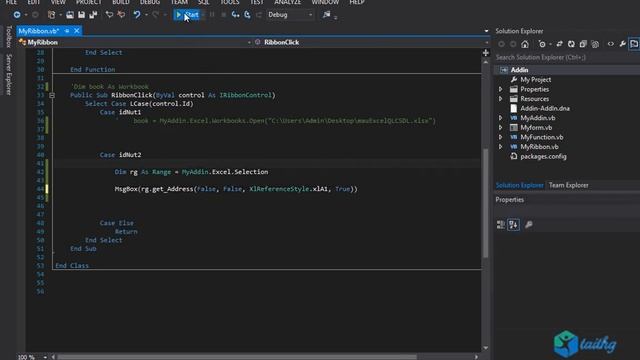Click the Undo arrow icon
Image resolution: width=640 pixels, height=360 pixels.
pyautogui.click(x=137, y=15)
